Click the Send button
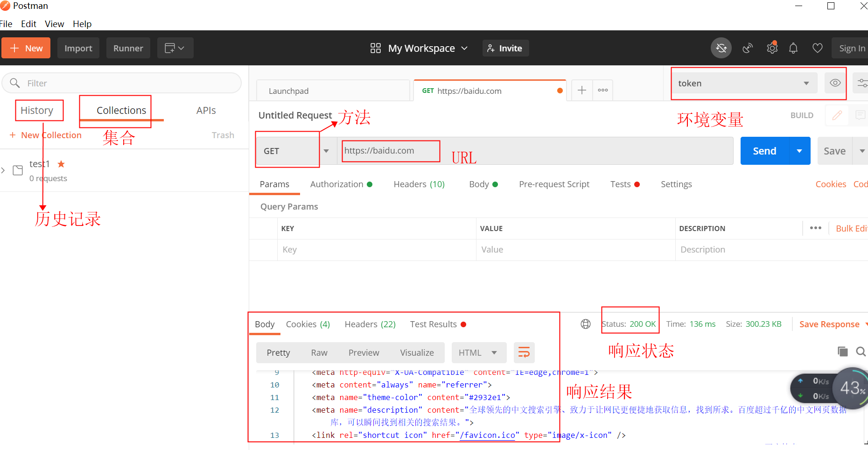 click(764, 151)
